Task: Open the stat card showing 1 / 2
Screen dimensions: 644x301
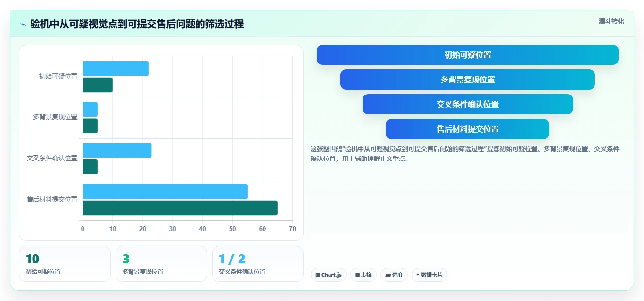Action: [258, 264]
